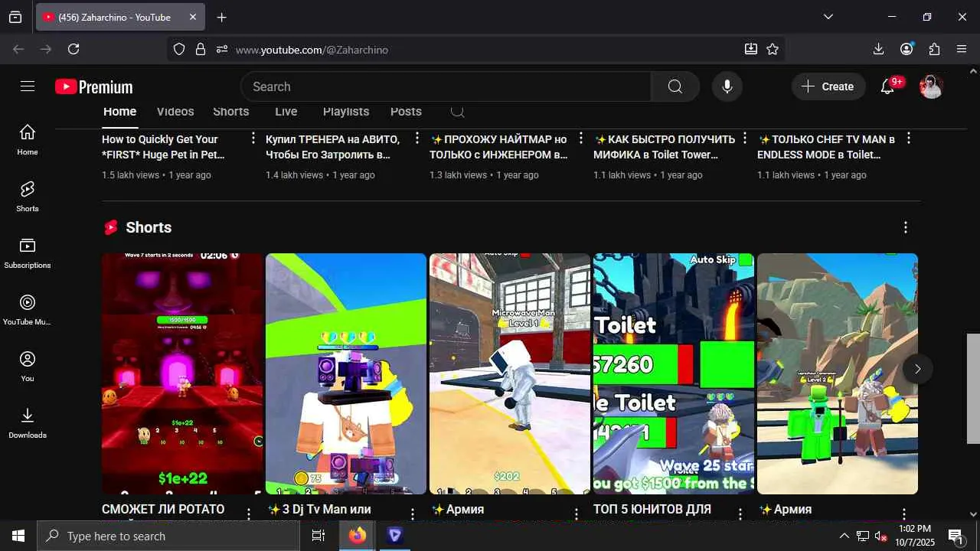Open the '3 Dj Tv Man' short thumbnail
Image resolution: width=980 pixels, height=551 pixels.
[x=346, y=373]
